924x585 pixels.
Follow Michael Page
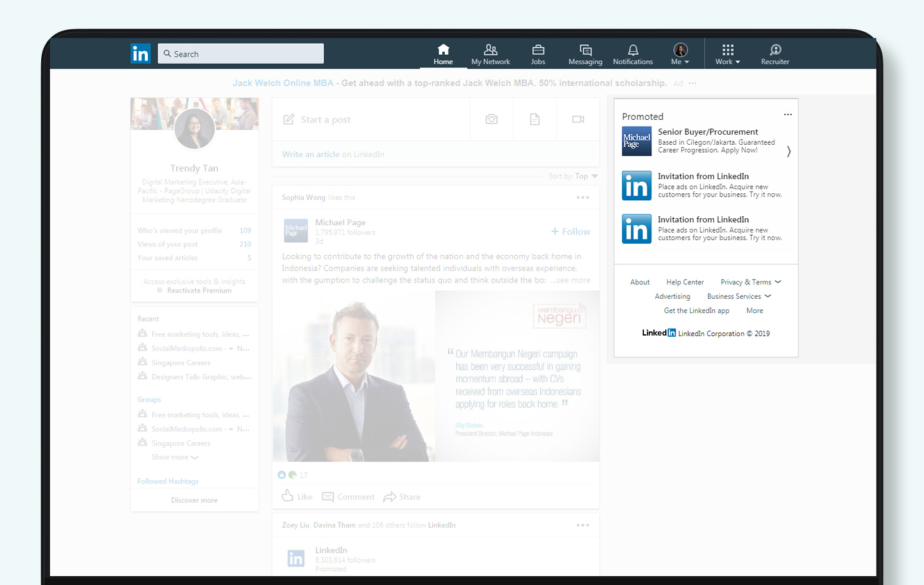[x=570, y=231]
